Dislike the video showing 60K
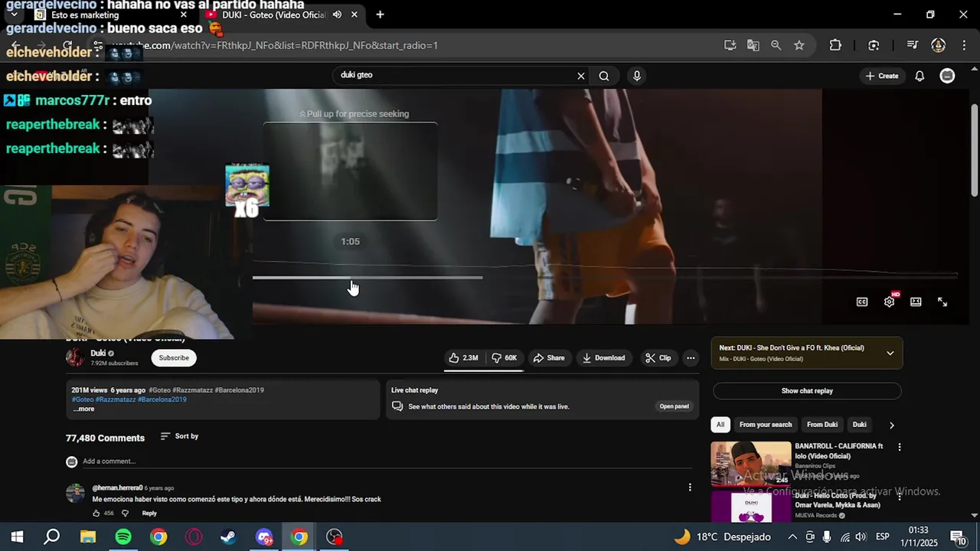Image resolution: width=980 pixels, height=551 pixels. pos(505,358)
